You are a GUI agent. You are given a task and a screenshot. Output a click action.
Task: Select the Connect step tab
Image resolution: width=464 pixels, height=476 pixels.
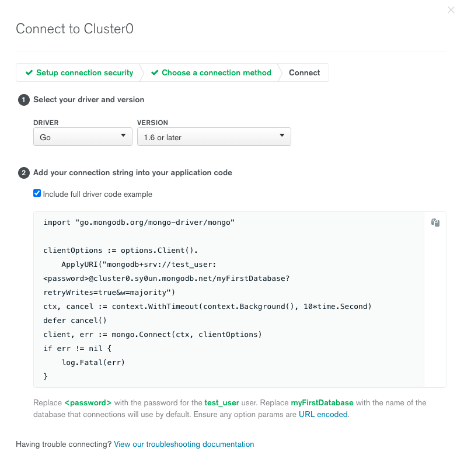(x=305, y=73)
